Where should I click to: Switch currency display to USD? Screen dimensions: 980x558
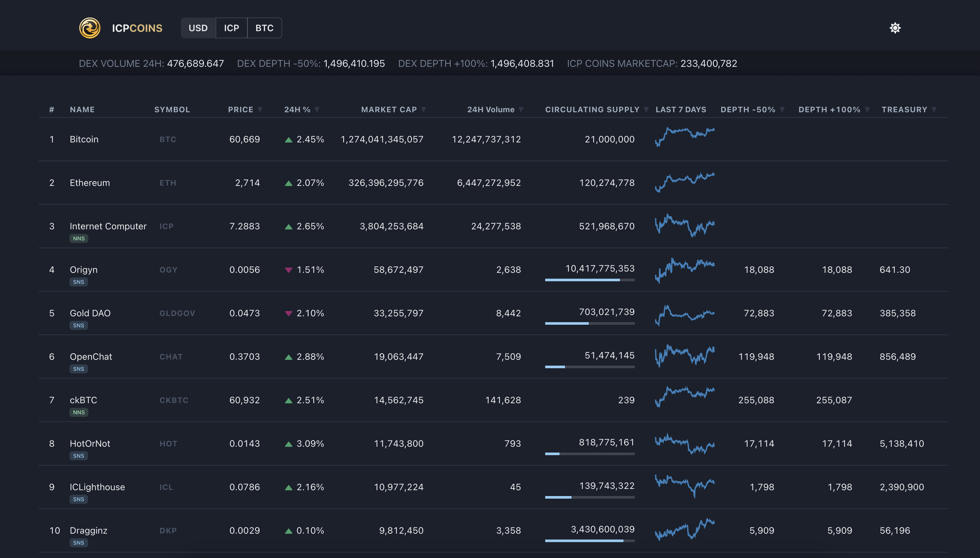pyautogui.click(x=198, y=28)
